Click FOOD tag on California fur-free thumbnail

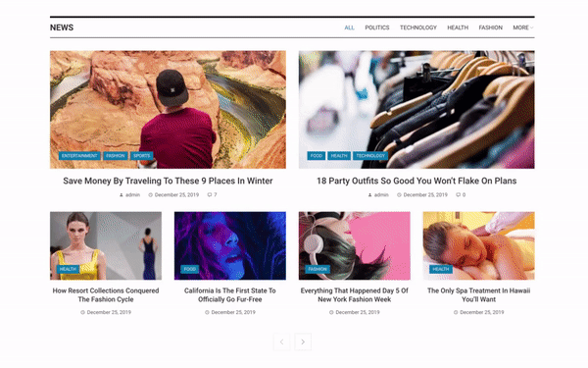point(190,269)
